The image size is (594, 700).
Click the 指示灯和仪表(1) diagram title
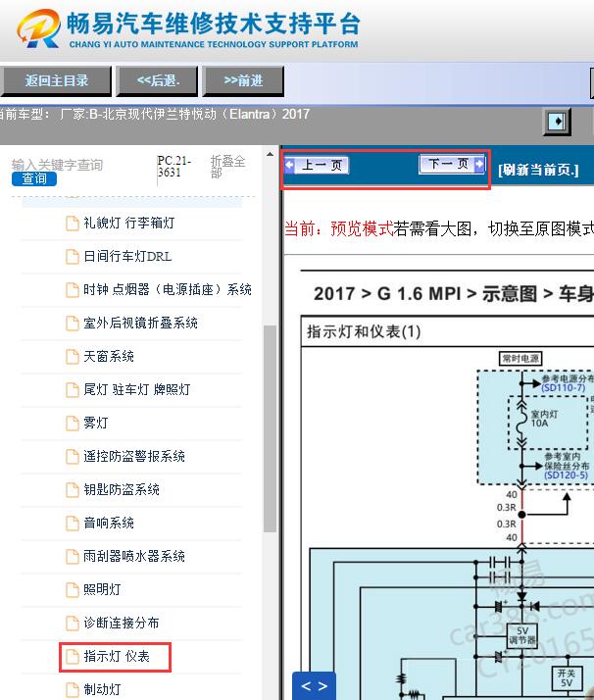coord(364,331)
